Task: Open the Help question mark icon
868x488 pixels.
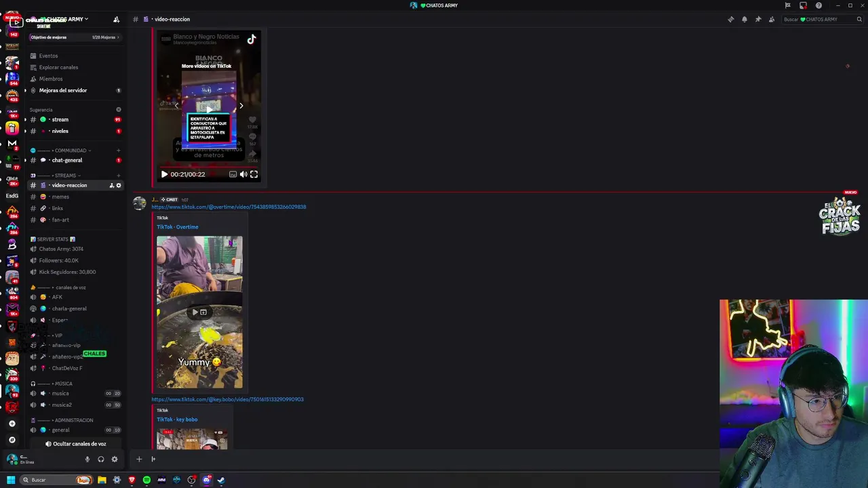Action: click(818, 5)
